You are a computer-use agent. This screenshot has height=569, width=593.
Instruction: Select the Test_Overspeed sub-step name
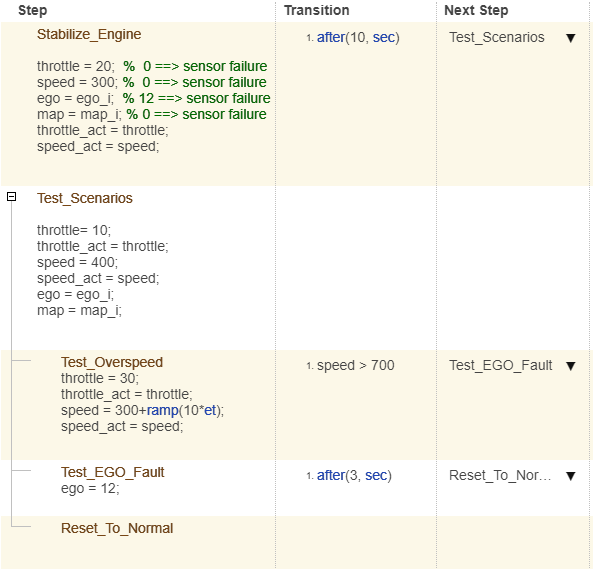tap(112, 362)
